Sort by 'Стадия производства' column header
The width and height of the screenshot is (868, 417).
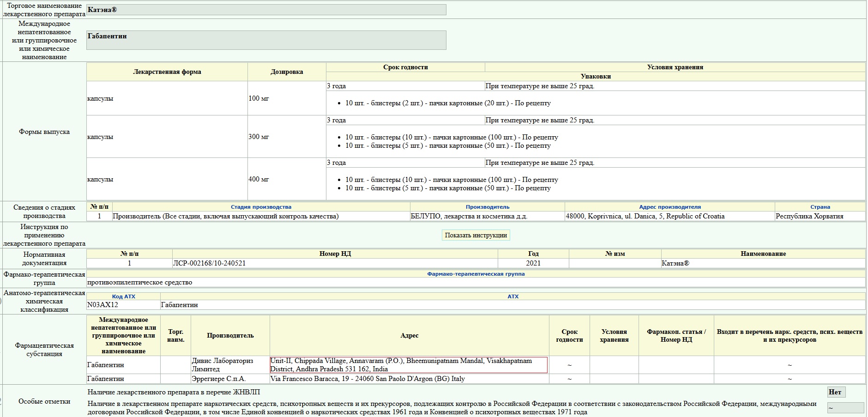261,207
